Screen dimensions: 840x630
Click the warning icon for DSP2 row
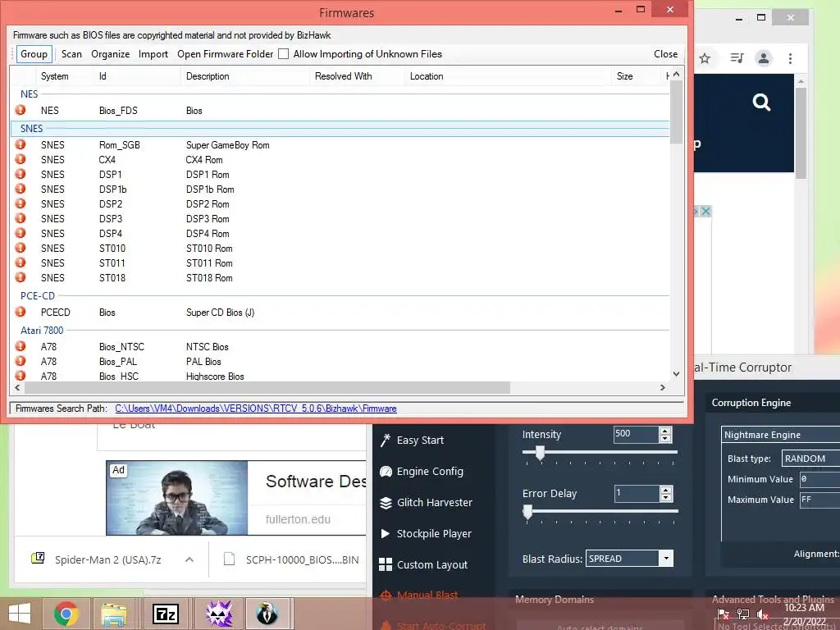tap(21, 203)
